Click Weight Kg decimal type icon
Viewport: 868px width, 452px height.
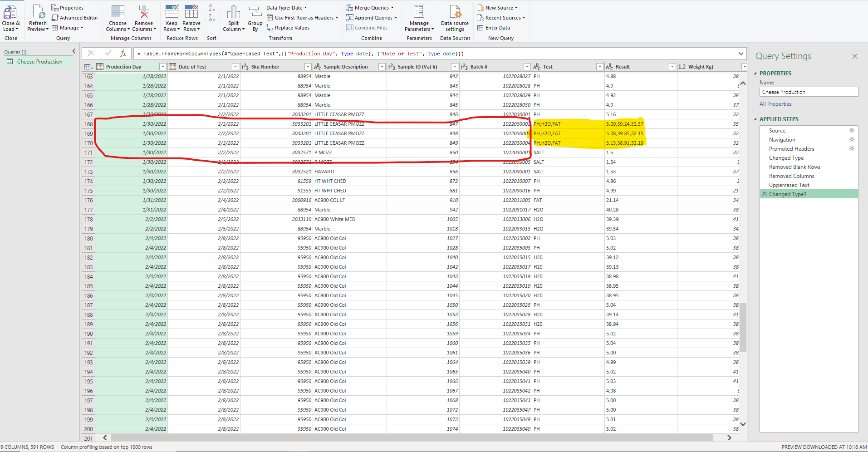pyautogui.click(x=682, y=67)
